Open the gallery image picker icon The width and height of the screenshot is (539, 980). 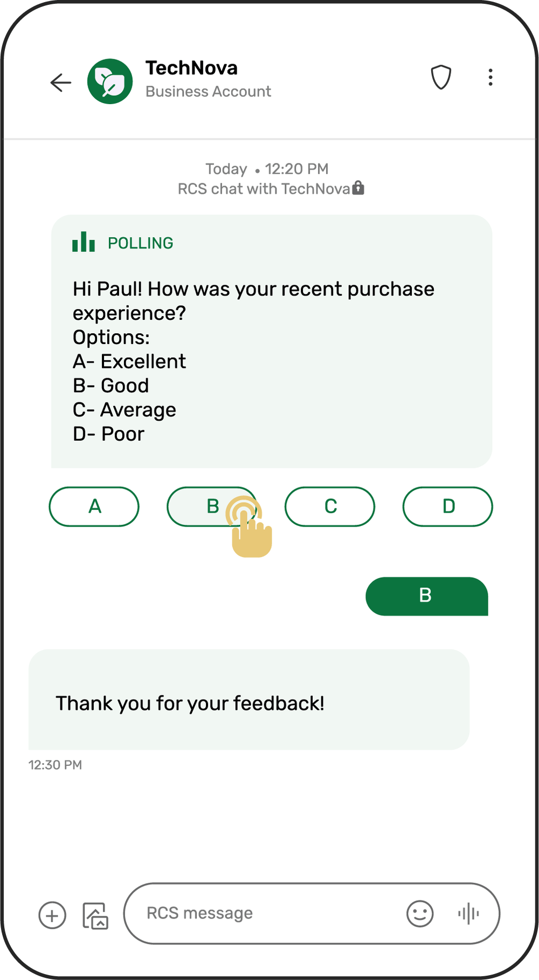tap(95, 915)
